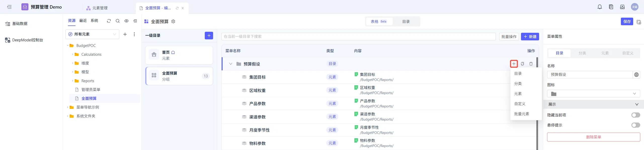
Task: Search resources with magnifier icon
Action: click(x=117, y=21)
